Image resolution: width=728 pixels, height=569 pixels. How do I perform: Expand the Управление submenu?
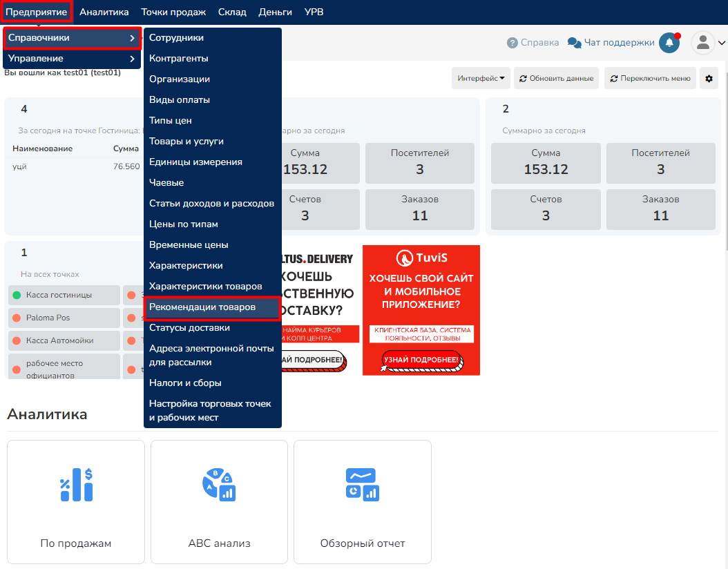pos(71,59)
